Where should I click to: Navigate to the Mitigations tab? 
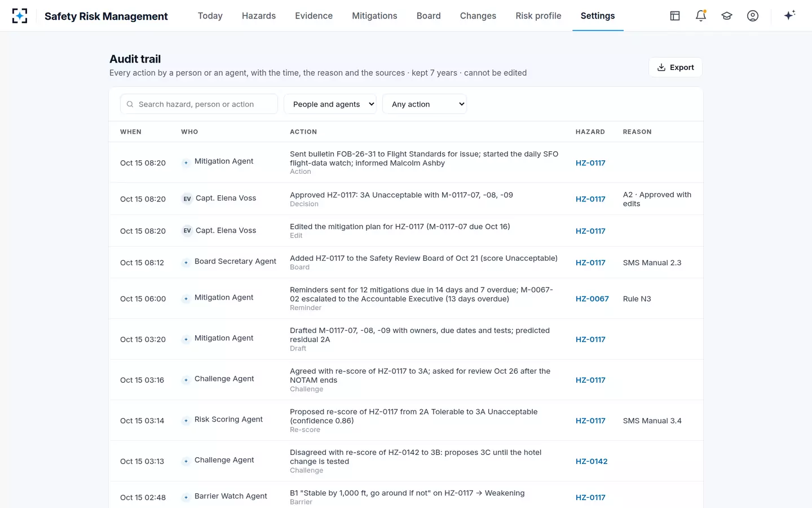(374, 16)
